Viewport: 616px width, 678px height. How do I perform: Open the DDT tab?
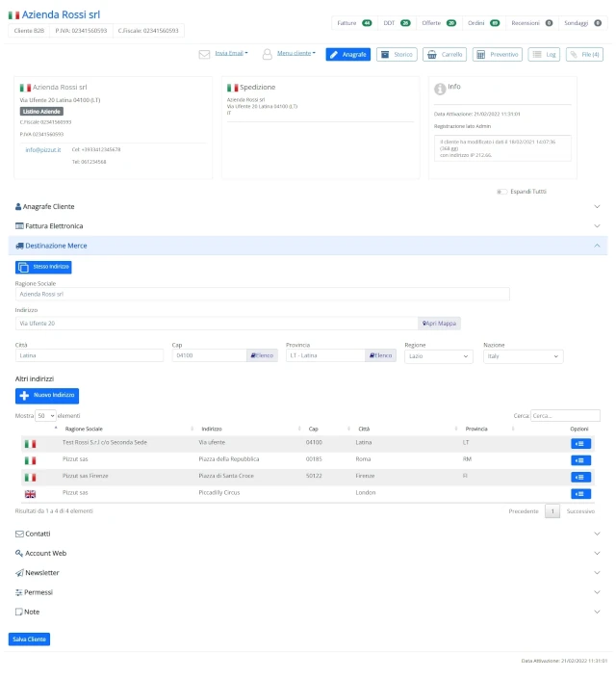pyautogui.click(x=397, y=23)
